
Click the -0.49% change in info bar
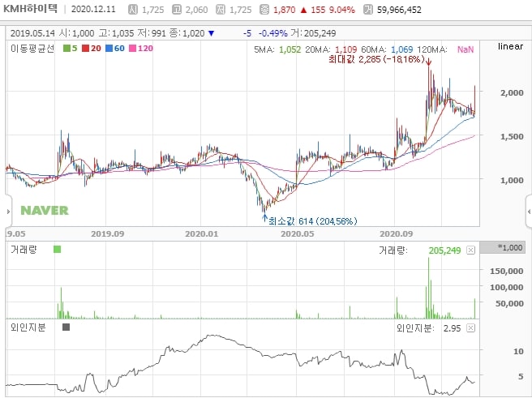[x=273, y=33]
